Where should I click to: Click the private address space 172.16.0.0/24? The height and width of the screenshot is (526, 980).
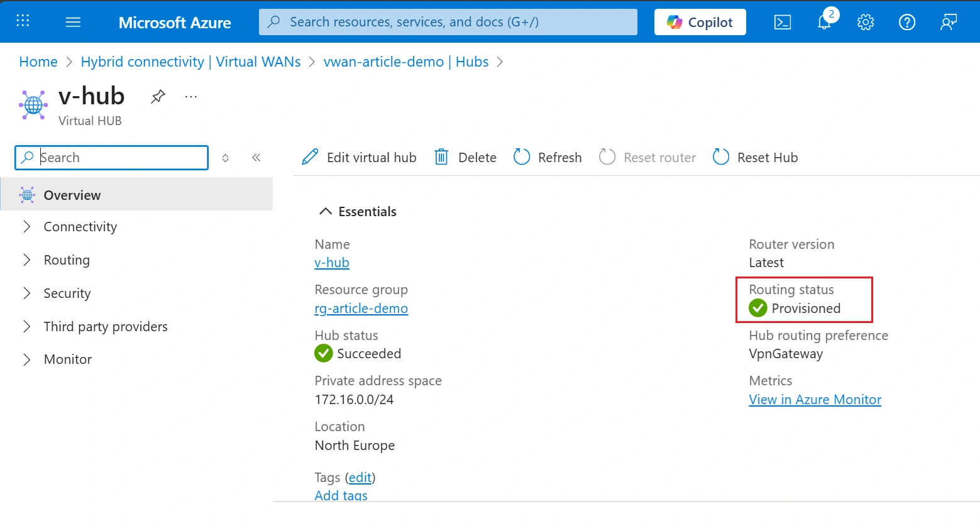coord(354,400)
